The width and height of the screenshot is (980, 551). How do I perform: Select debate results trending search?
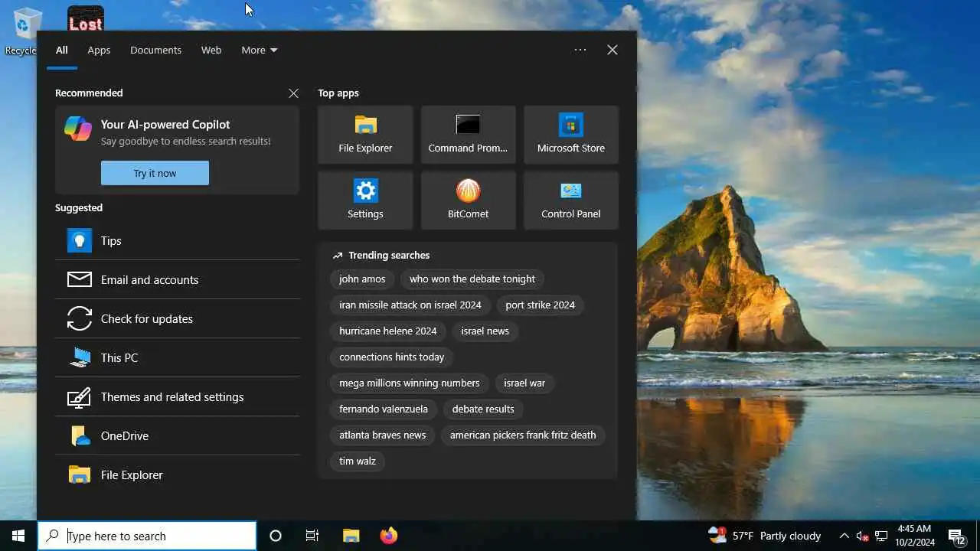point(483,409)
